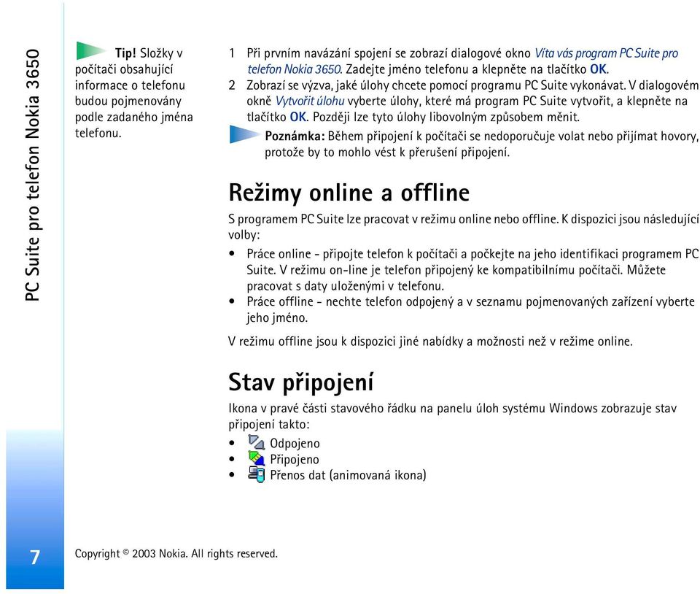Click the heading Režimy online a offline
700x594 pixels.
[x=349, y=193]
